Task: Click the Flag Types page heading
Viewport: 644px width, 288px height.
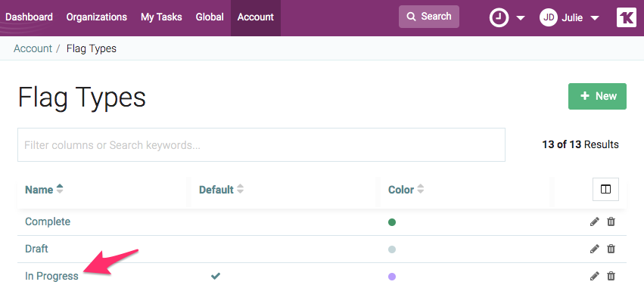Action: (82, 98)
